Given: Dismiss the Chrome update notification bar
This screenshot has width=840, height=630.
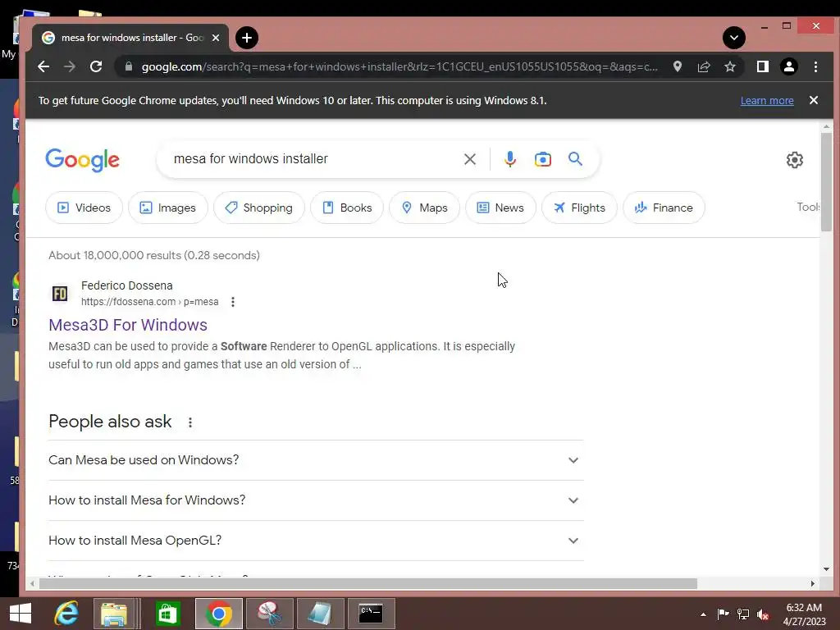Looking at the screenshot, I should click(813, 100).
